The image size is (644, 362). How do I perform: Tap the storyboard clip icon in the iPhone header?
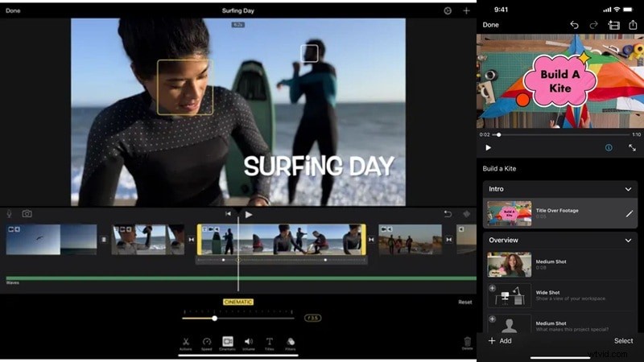(613, 25)
